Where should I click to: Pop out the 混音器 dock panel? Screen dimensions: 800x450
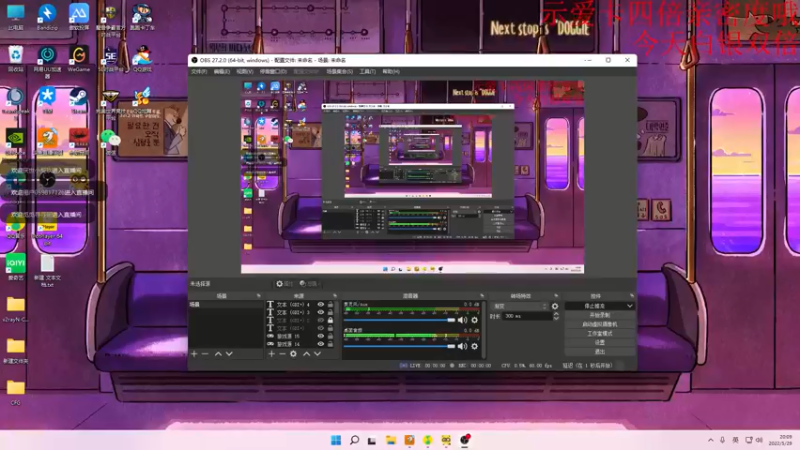[x=482, y=296]
